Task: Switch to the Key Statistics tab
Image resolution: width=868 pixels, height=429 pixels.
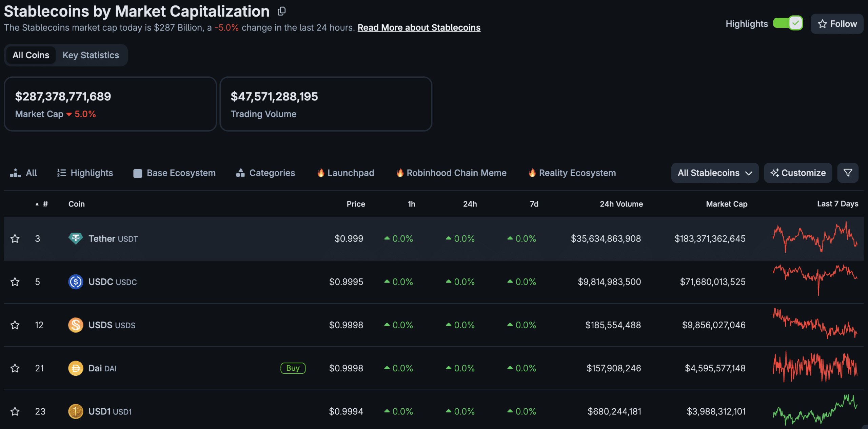Action: coord(91,55)
